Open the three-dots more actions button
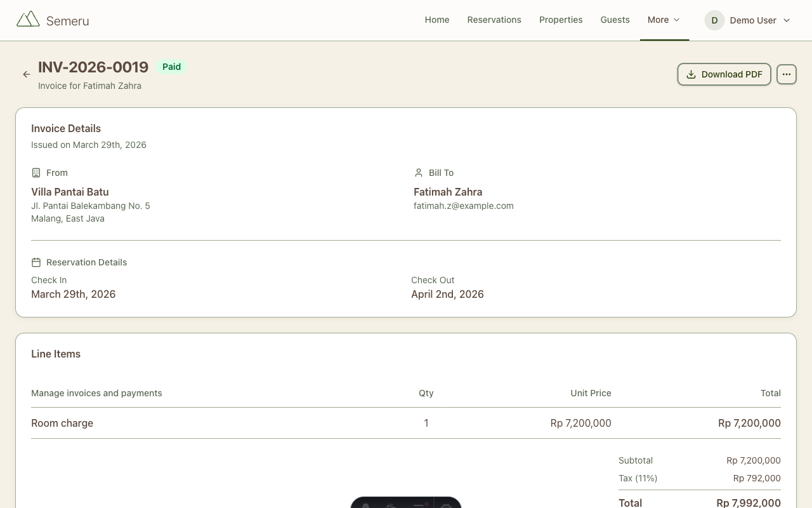The height and width of the screenshot is (508, 812). point(787,74)
